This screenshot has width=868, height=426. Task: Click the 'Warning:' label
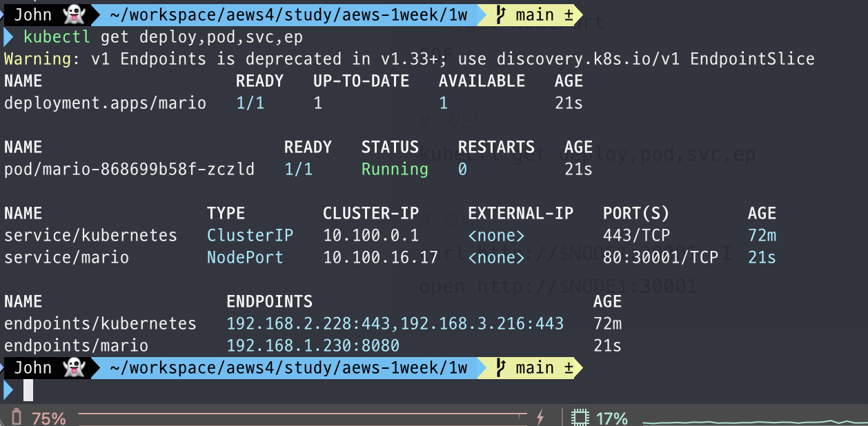(42, 59)
